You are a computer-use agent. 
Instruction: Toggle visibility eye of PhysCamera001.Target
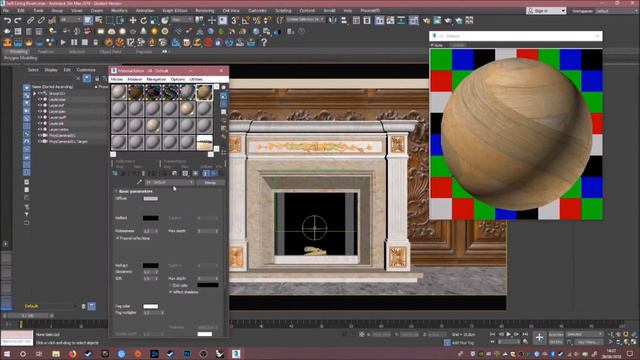click(40, 141)
